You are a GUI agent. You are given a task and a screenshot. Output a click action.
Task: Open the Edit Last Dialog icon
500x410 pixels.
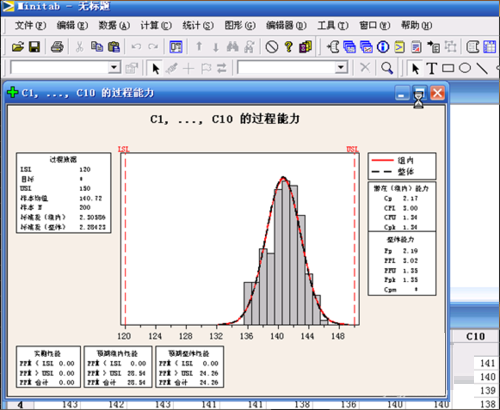[x=176, y=47]
